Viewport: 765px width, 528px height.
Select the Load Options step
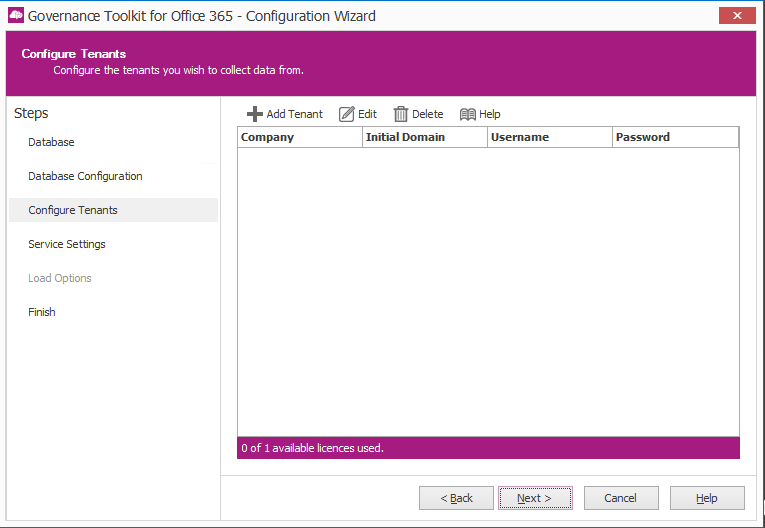(60, 278)
